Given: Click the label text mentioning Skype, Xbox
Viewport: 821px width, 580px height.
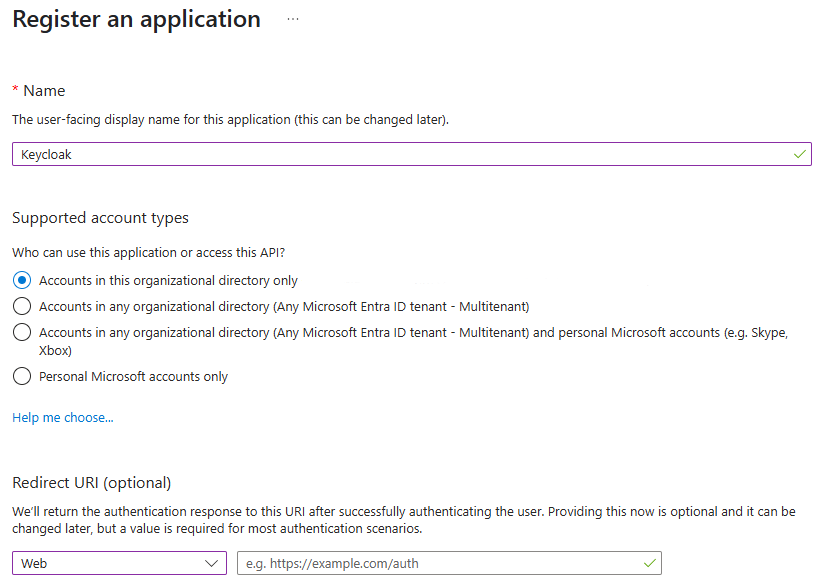Looking at the screenshot, I should click(x=412, y=333).
